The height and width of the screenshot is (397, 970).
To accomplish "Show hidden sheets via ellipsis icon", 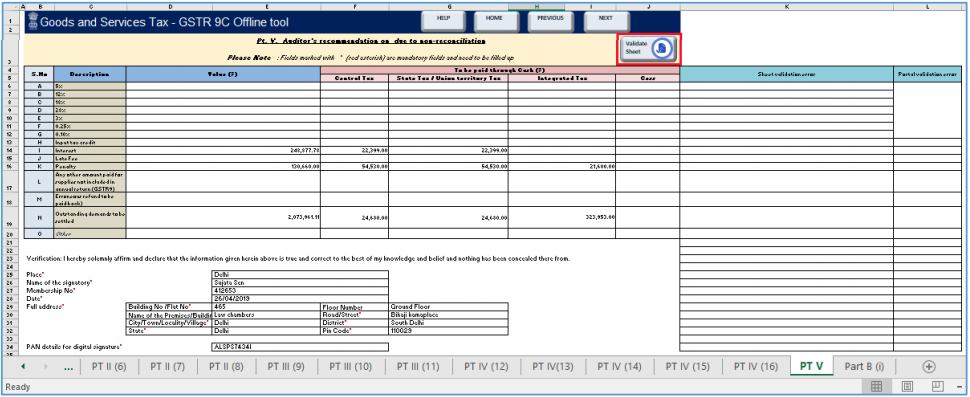I will click(x=69, y=367).
